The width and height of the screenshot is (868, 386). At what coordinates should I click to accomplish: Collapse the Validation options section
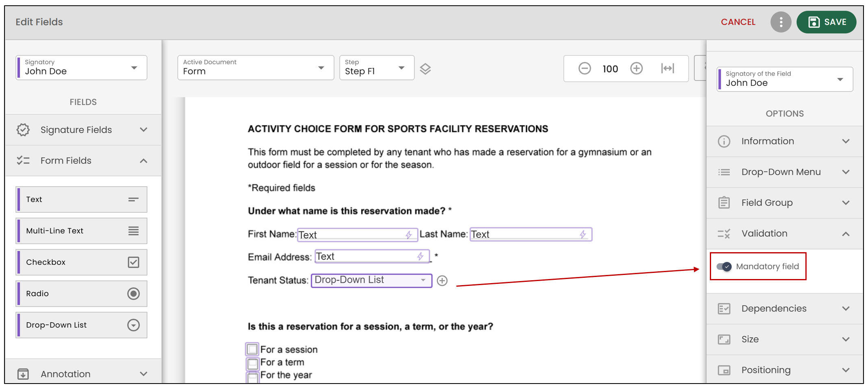click(x=785, y=234)
